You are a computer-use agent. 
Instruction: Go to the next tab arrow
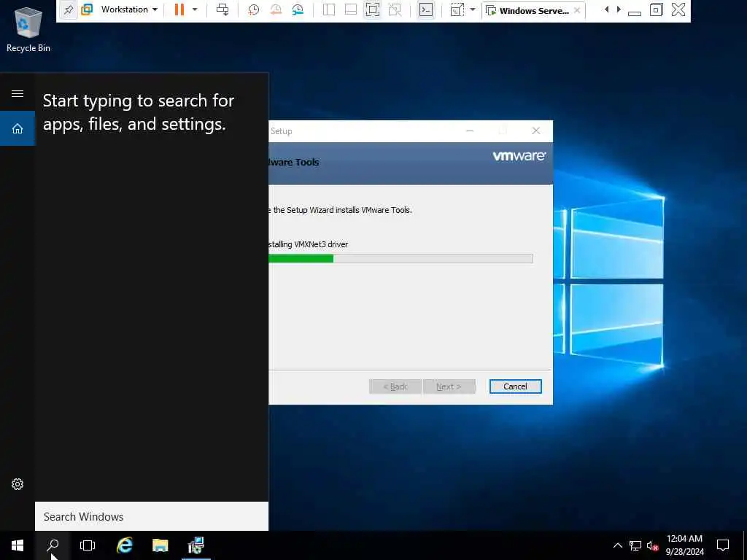619,9
